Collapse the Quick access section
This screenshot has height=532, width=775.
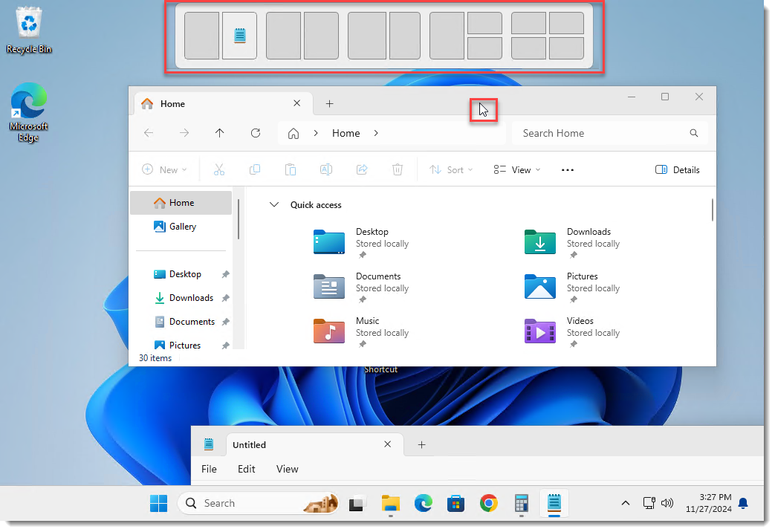[x=274, y=204]
